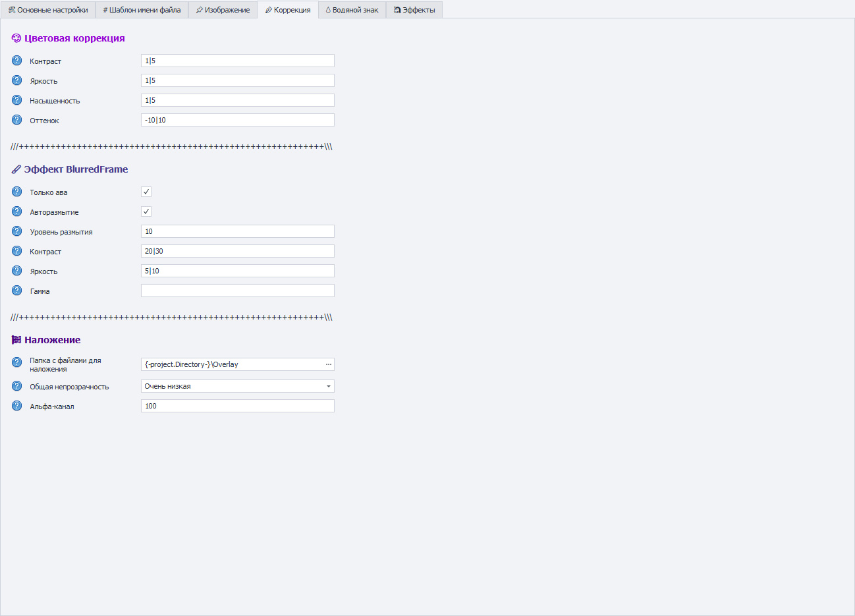Screen dimensions: 855x616
Task: Focus the Контраст field in Цветовая коррекция
Action: [238, 61]
